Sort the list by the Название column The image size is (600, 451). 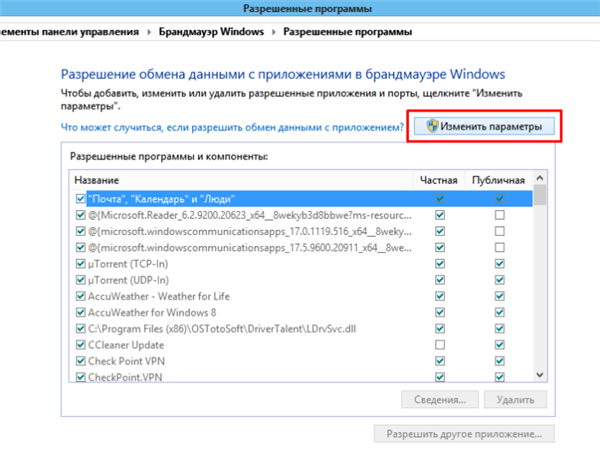(241, 180)
